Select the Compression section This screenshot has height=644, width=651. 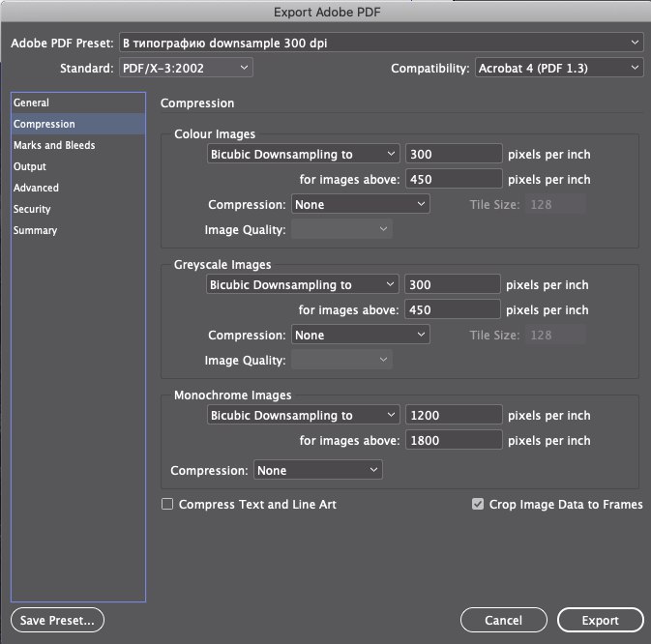tap(78, 124)
